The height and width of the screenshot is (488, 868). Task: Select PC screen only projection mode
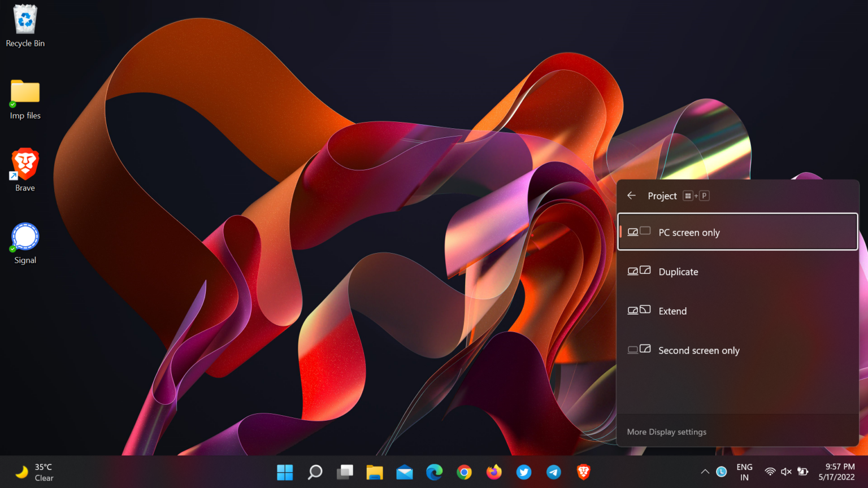click(x=737, y=232)
